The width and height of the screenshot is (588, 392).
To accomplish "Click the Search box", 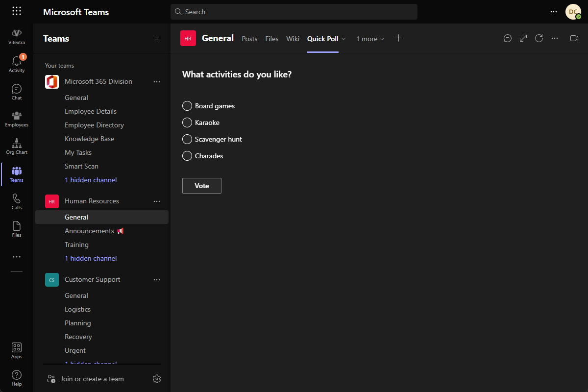I will coord(294,12).
